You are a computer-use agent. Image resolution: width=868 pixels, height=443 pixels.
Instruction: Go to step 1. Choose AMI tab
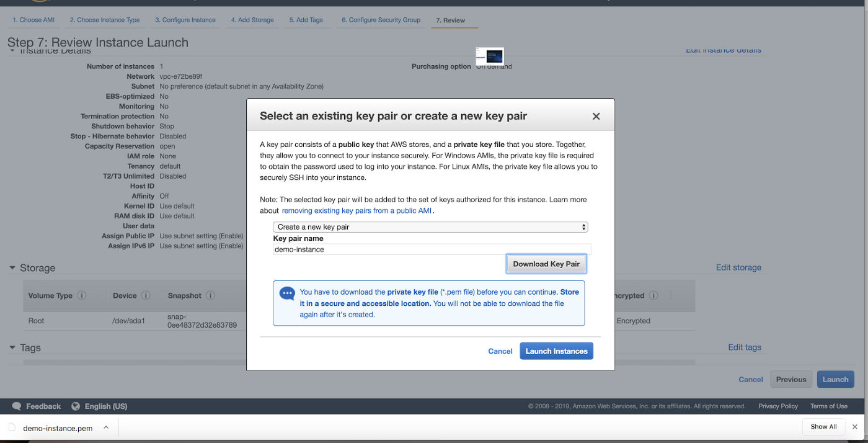point(33,20)
